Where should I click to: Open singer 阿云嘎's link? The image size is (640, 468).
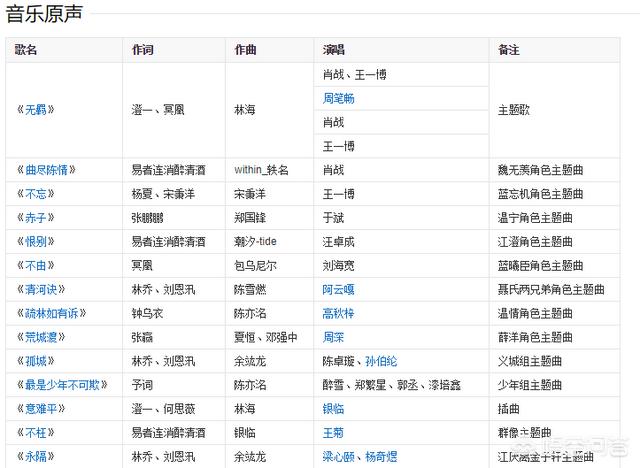tap(338, 290)
